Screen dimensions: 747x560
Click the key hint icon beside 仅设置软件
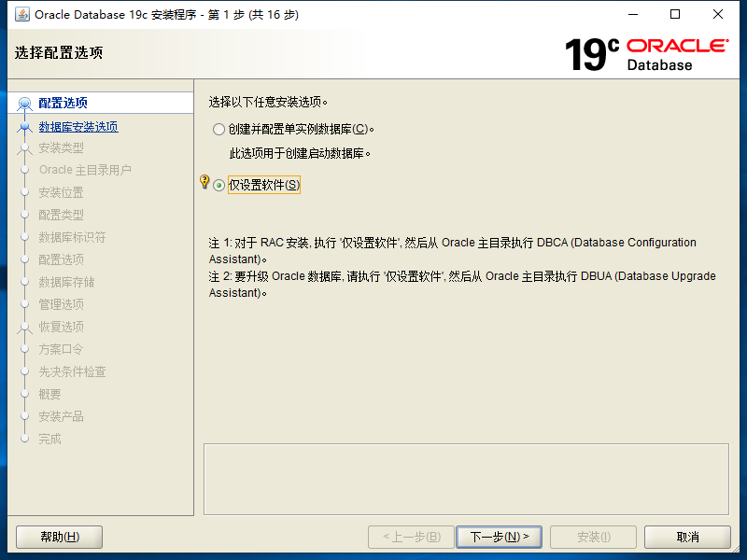point(204,181)
